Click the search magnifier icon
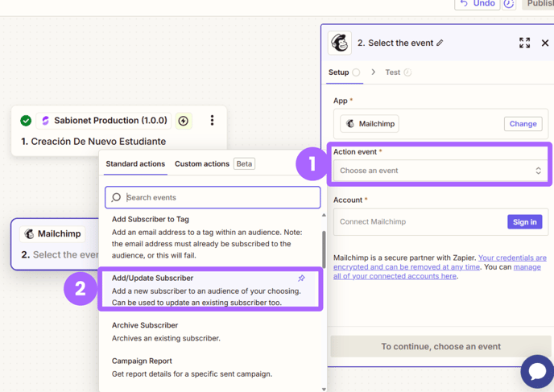554x392 pixels. [116, 197]
